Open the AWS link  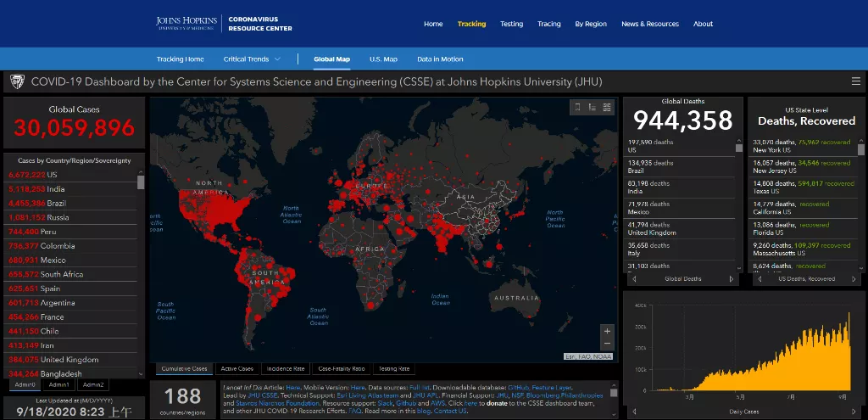coord(437,403)
